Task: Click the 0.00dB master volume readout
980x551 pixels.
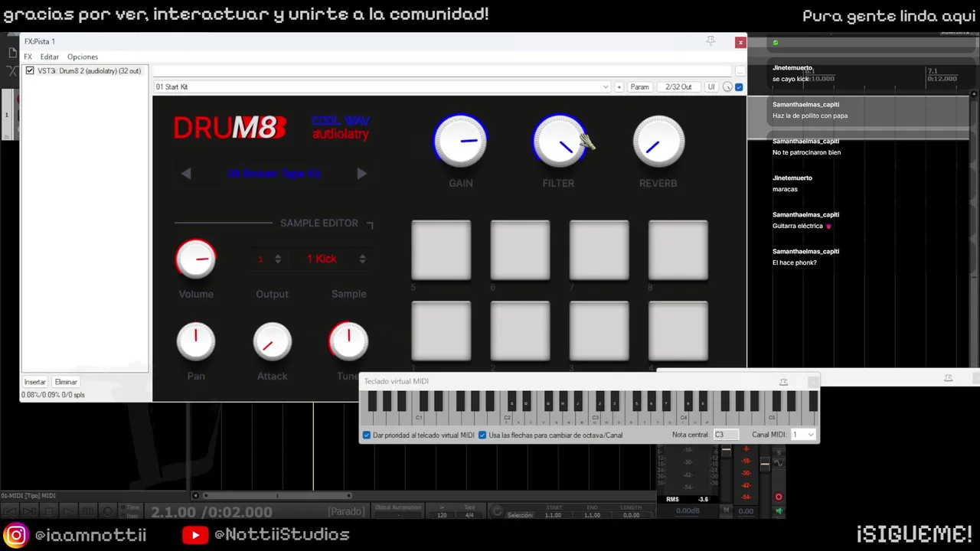Action: (688, 510)
